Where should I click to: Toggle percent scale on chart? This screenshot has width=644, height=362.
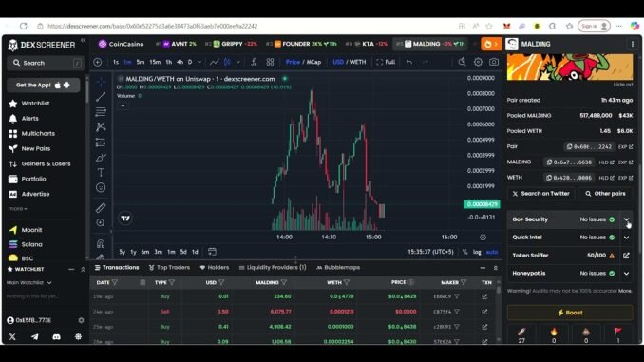(464, 252)
